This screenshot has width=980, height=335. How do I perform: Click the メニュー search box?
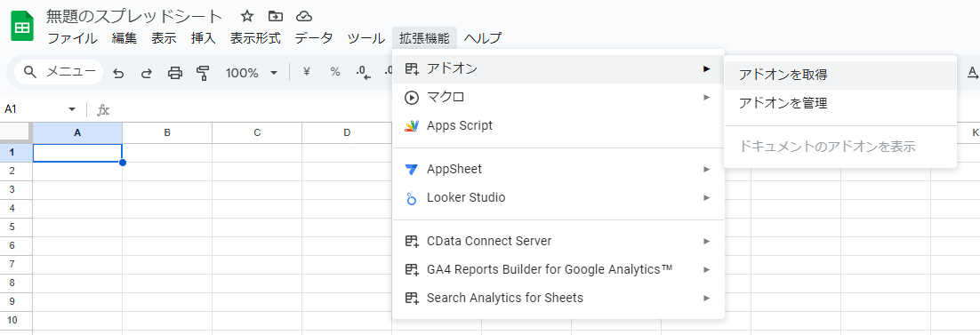tap(60, 73)
